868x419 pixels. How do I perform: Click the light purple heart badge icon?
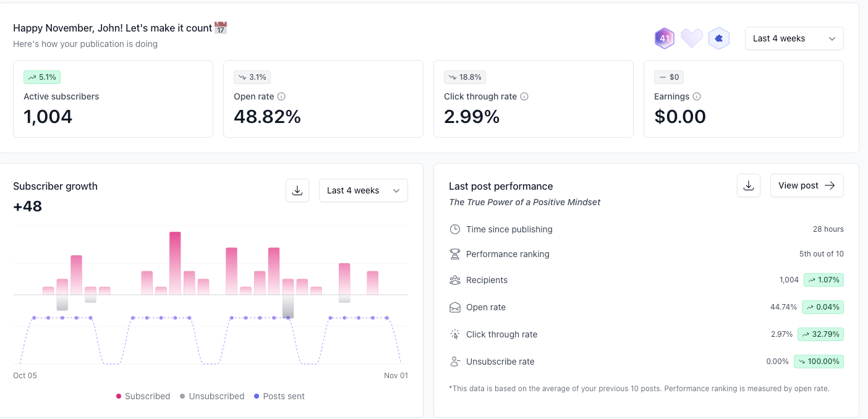point(692,38)
